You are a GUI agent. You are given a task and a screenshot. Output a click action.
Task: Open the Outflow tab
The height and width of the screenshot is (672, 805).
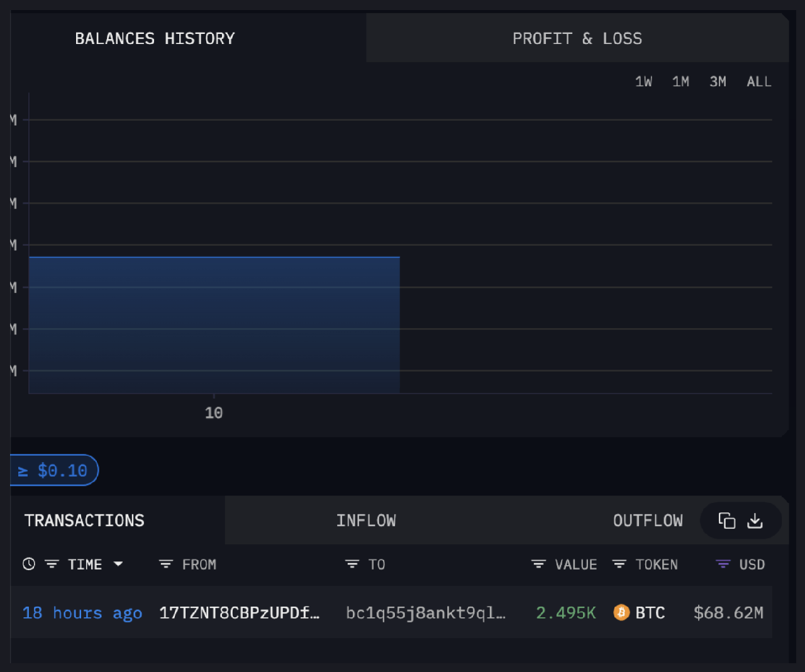coord(648,521)
